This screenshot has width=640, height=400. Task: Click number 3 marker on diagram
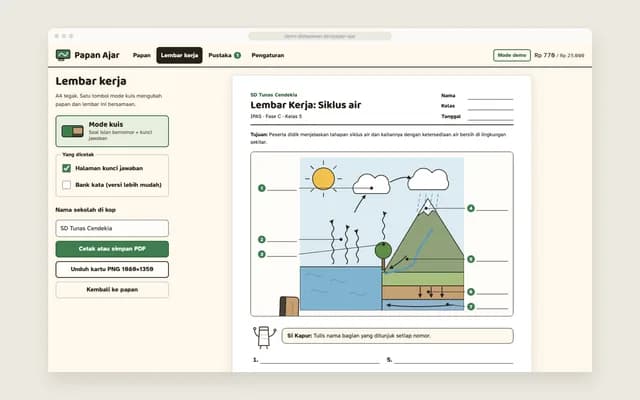click(x=262, y=254)
